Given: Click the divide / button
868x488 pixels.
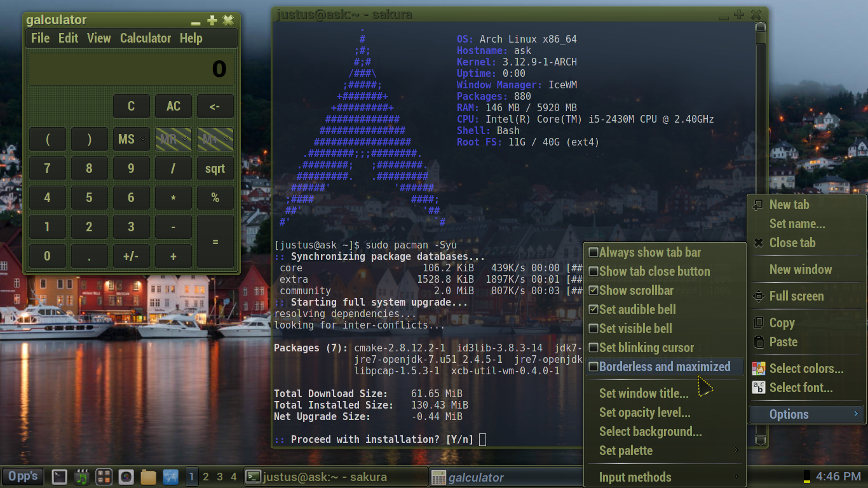Looking at the screenshot, I should click(x=173, y=168).
